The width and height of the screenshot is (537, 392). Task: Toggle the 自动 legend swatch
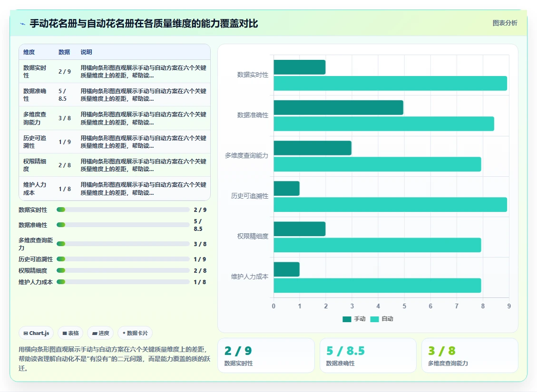point(374,319)
